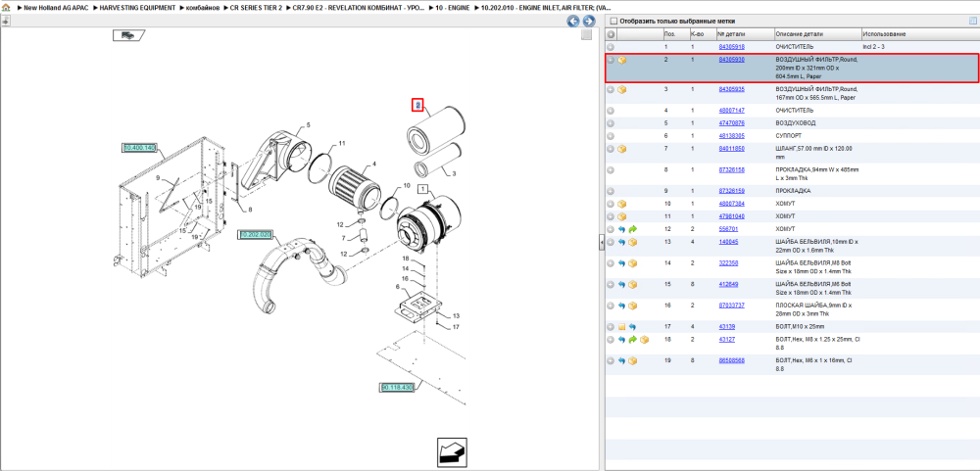Open the CR7.90 E2 - REVELATION breadcrumb
The height and width of the screenshot is (471, 980).
[358, 8]
